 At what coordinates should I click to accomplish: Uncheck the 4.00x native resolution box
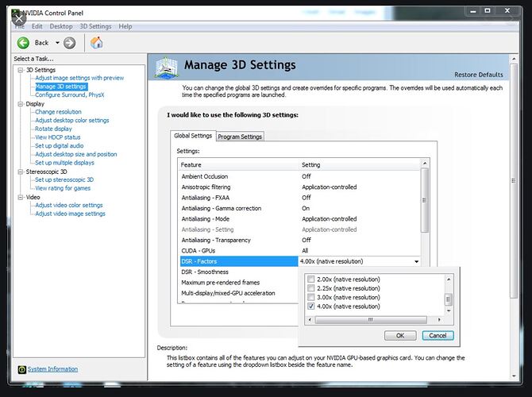click(310, 306)
